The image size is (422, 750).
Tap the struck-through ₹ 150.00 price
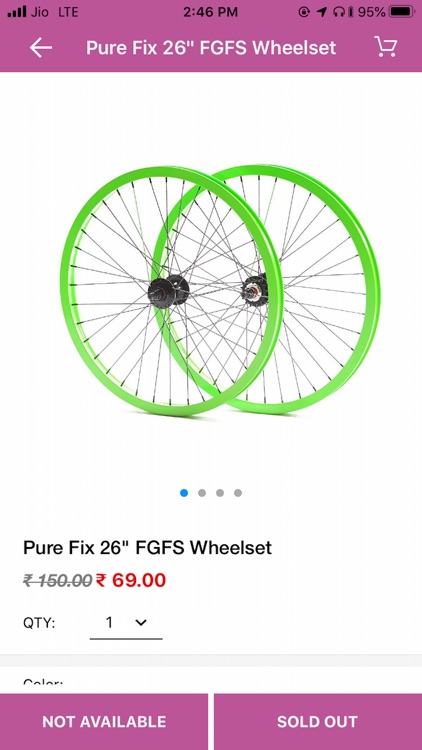tap(57, 581)
